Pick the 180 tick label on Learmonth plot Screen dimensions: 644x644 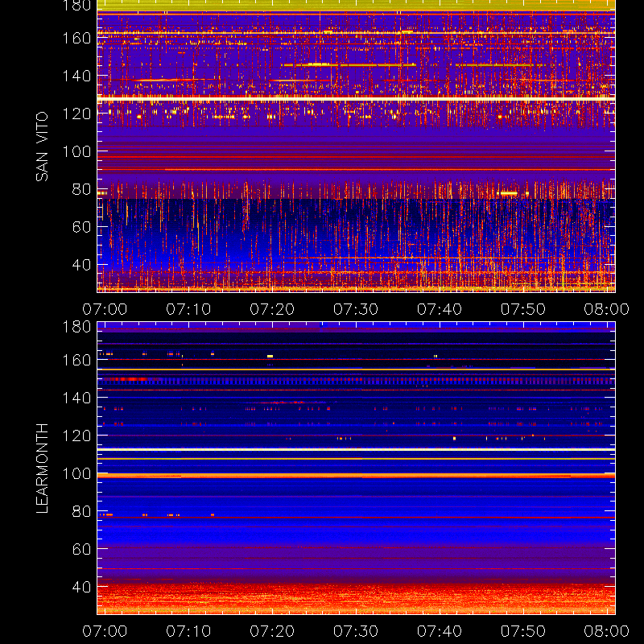point(76,327)
